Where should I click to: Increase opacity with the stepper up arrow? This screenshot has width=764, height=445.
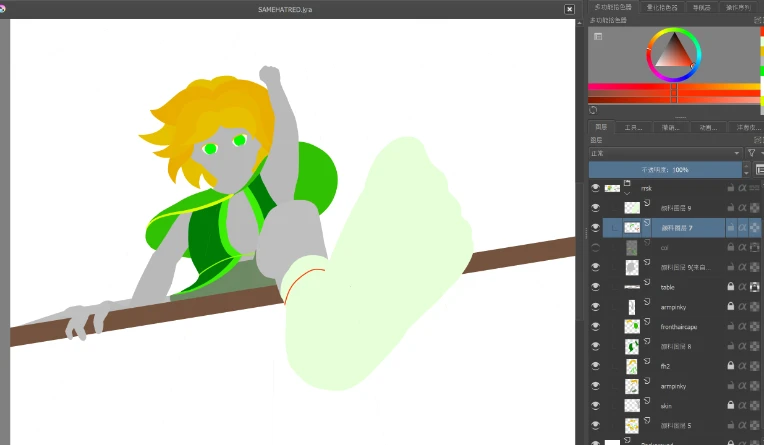746,166
